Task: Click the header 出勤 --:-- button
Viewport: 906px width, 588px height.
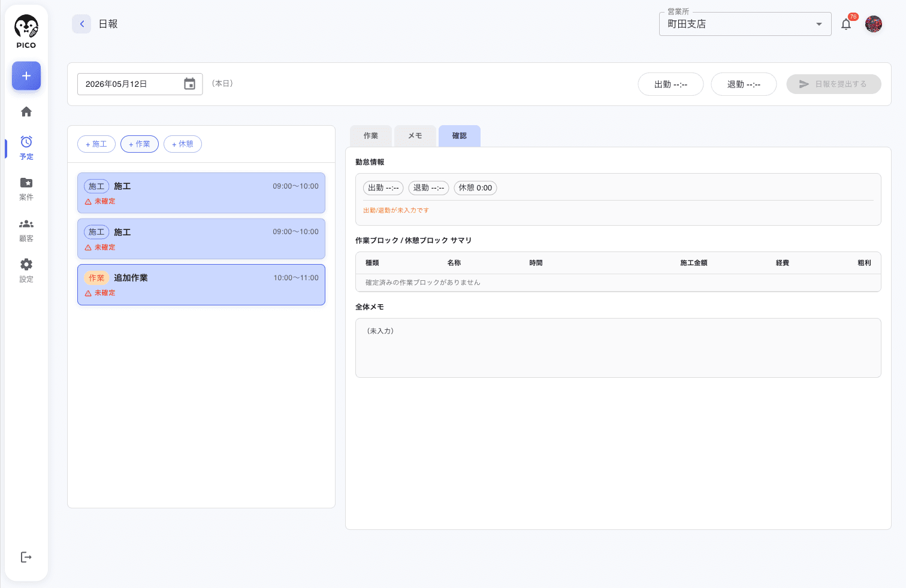Action: (671, 84)
